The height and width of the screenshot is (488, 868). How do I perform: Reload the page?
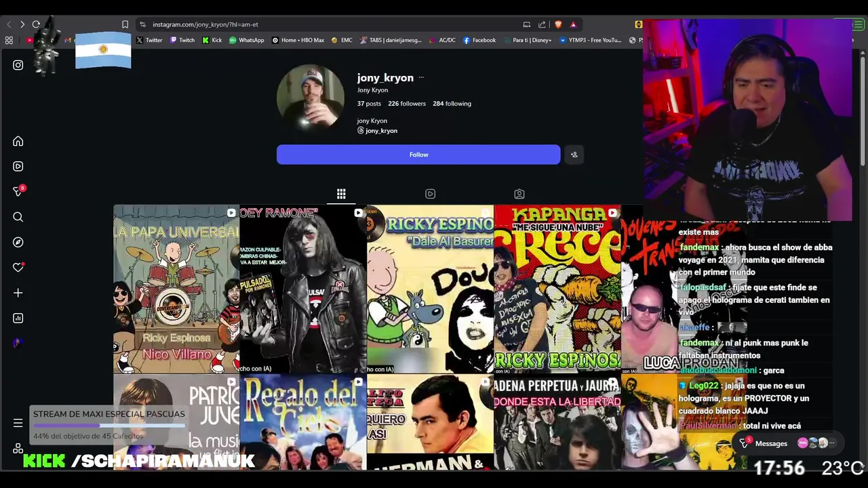[x=36, y=24]
